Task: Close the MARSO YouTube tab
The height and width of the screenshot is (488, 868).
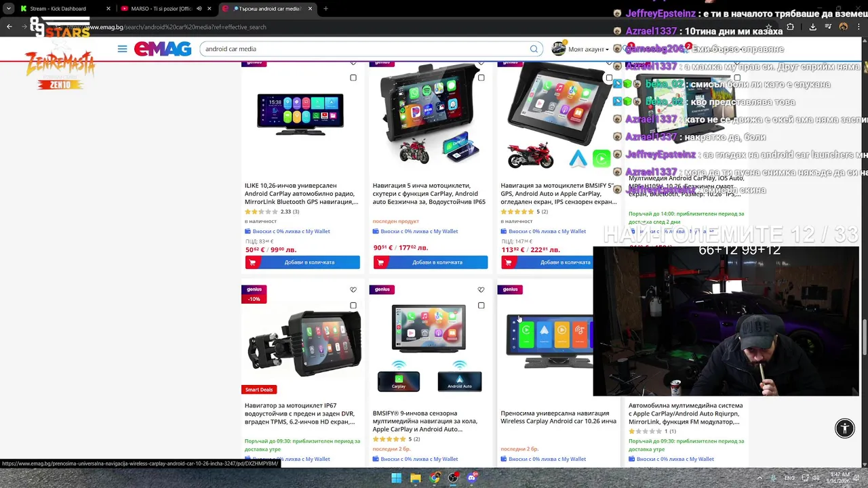Action: click(x=209, y=9)
